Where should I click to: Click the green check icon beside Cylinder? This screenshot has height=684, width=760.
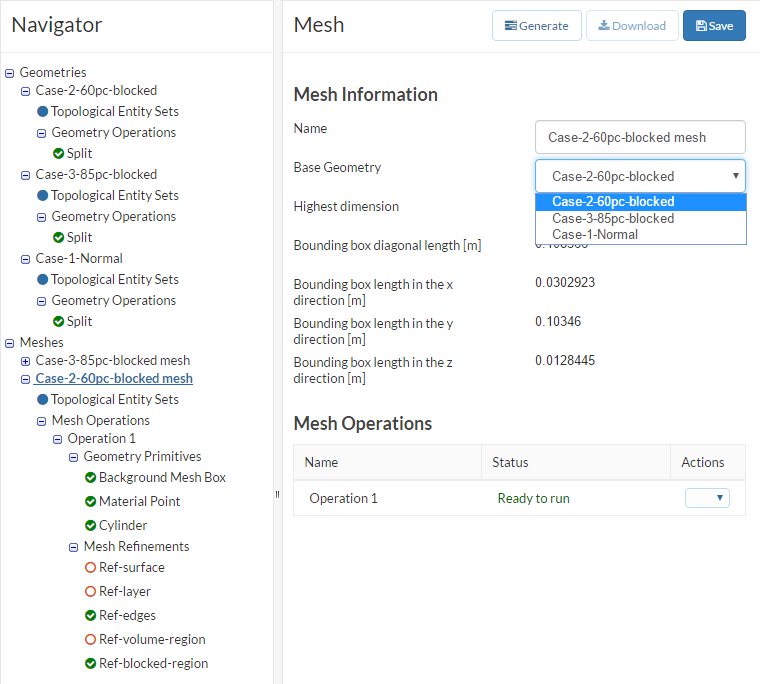point(91,526)
